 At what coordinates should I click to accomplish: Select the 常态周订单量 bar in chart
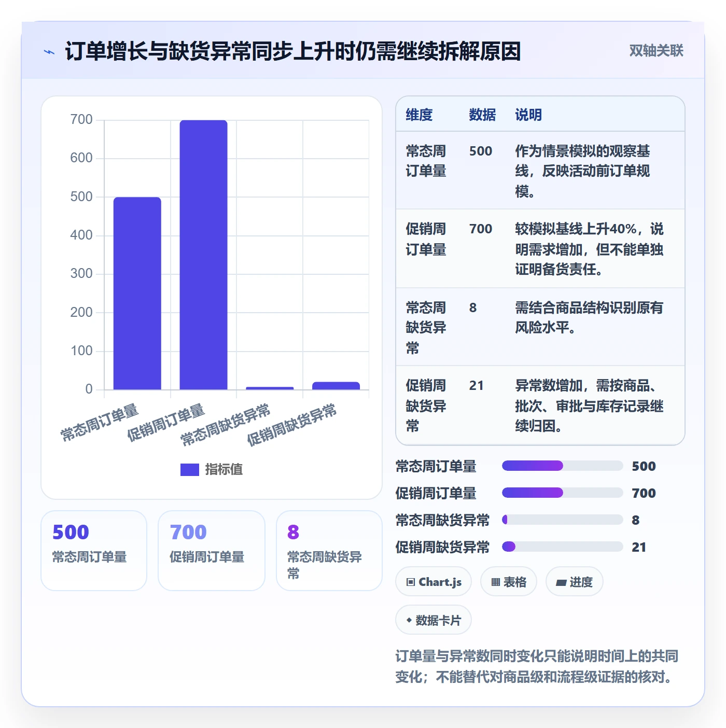[x=137, y=293]
